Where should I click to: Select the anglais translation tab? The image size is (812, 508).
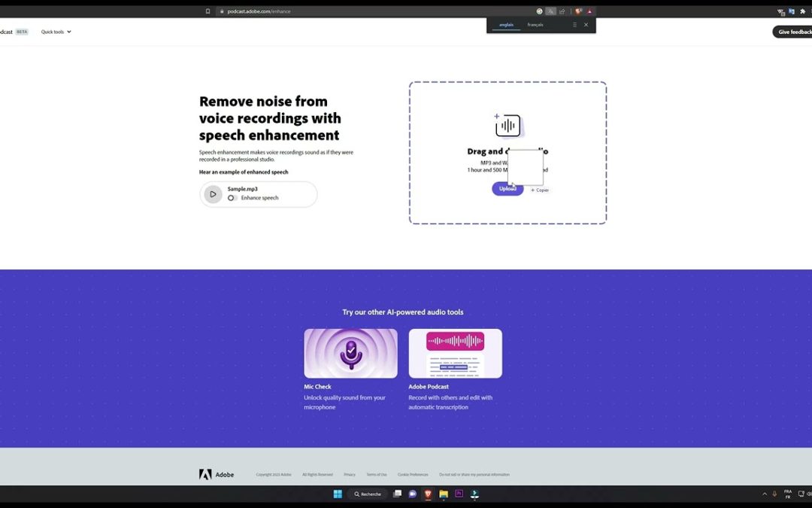point(506,25)
